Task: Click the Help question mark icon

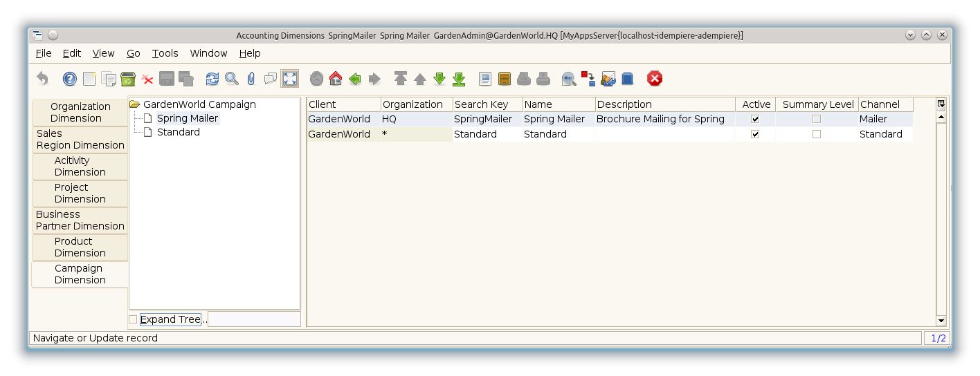Action: click(x=70, y=79)
